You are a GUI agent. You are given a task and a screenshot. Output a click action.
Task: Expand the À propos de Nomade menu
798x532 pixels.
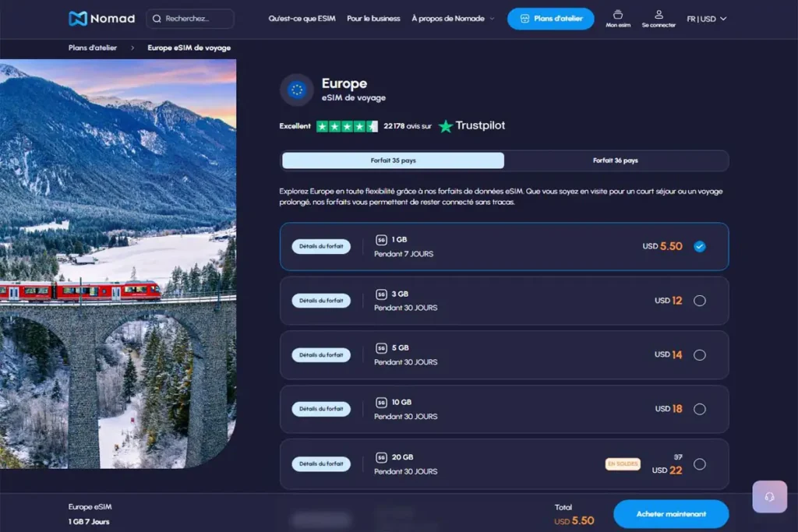click(452, 18)
